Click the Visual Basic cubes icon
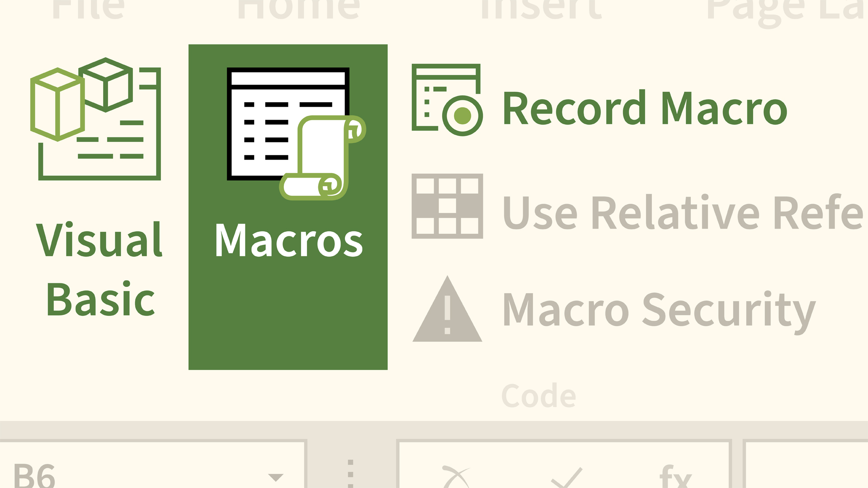Image resolution: width=868 pixels, height=488 pixels. (96, 119)
